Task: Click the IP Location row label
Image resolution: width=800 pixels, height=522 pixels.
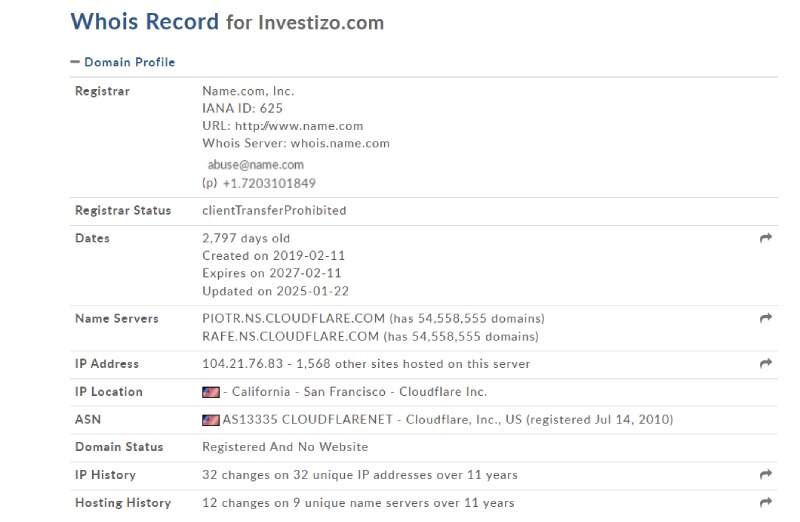Action: click(x=109, y=392)
